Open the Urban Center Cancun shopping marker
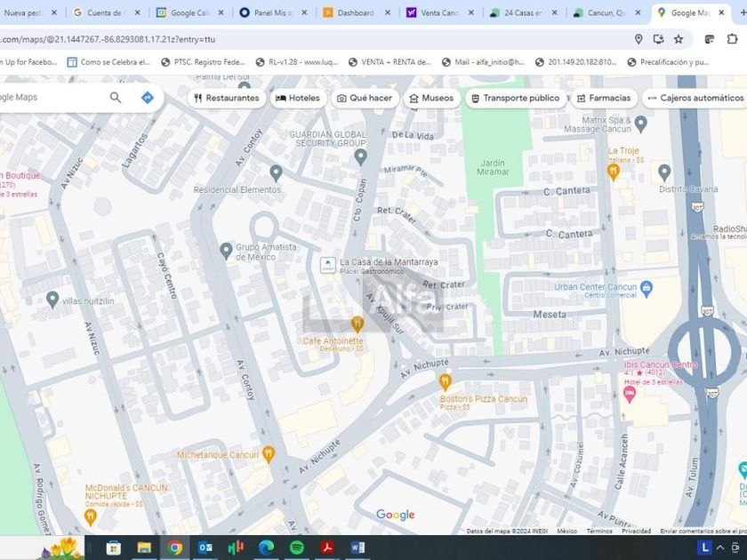 click(647, 287)
